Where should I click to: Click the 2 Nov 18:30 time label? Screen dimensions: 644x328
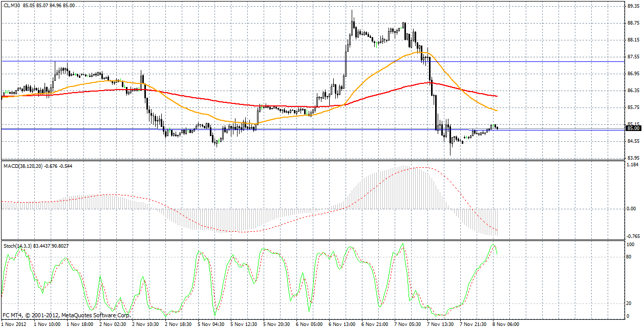[x=179, y=324]
